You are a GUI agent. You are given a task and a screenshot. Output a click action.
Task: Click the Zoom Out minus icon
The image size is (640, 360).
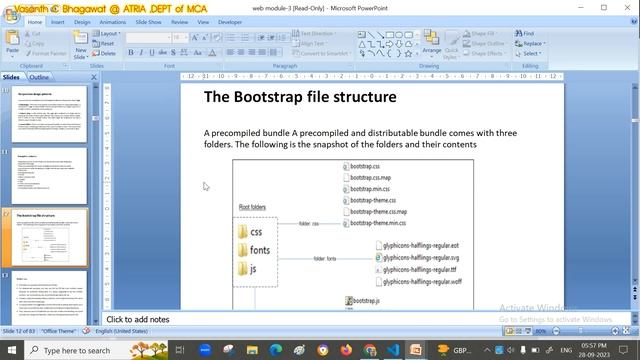point(556,331)
